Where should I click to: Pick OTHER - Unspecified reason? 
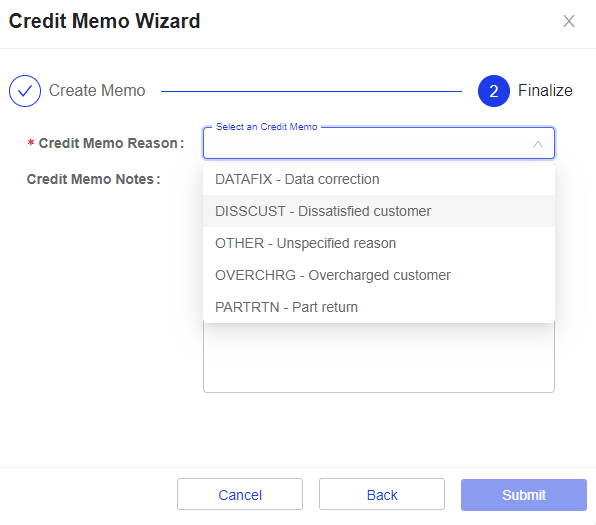pos(379,243)
